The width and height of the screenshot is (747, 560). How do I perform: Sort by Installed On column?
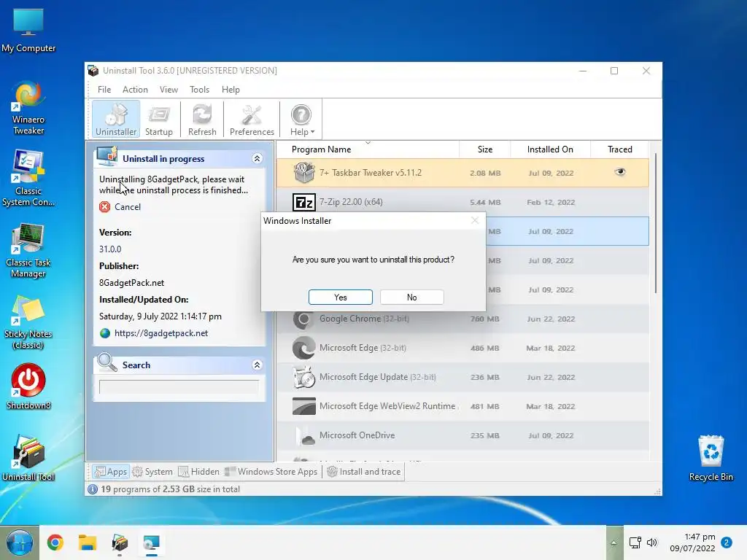coord(550,149)
